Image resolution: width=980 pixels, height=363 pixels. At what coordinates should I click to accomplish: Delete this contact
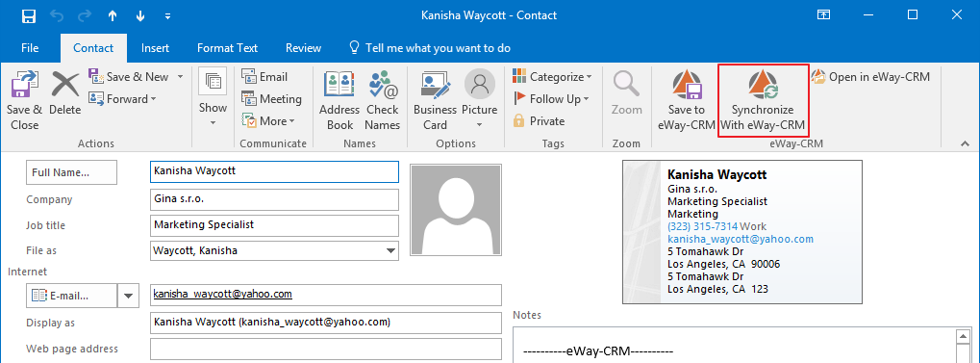(x=65, y=92)
